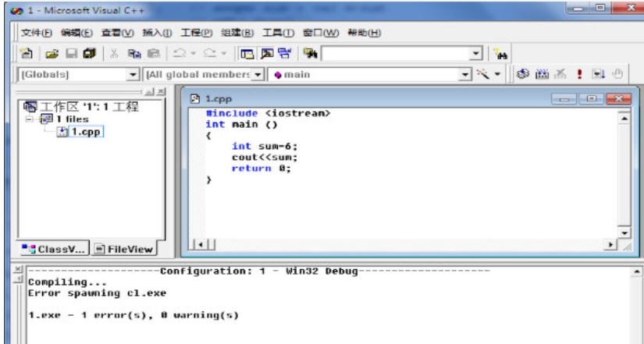The image size is (644, 344).
Task: Click the Open file folder icon
Action: 52,53
